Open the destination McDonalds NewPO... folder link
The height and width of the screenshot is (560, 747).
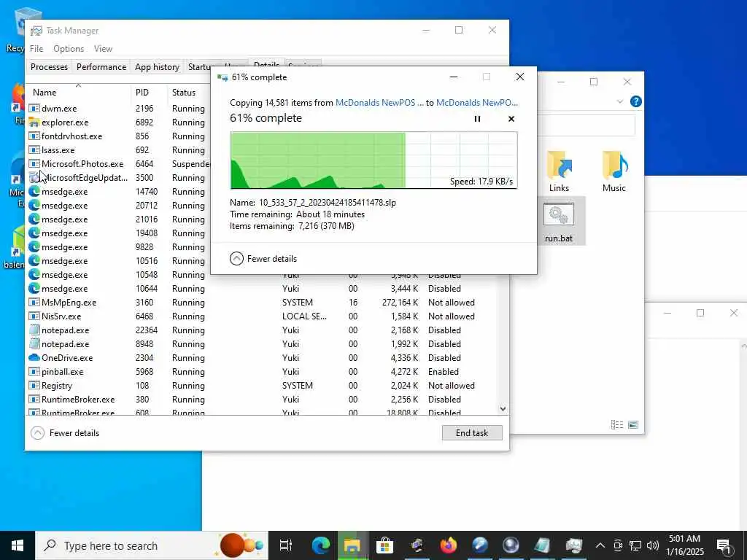point(477,102)
